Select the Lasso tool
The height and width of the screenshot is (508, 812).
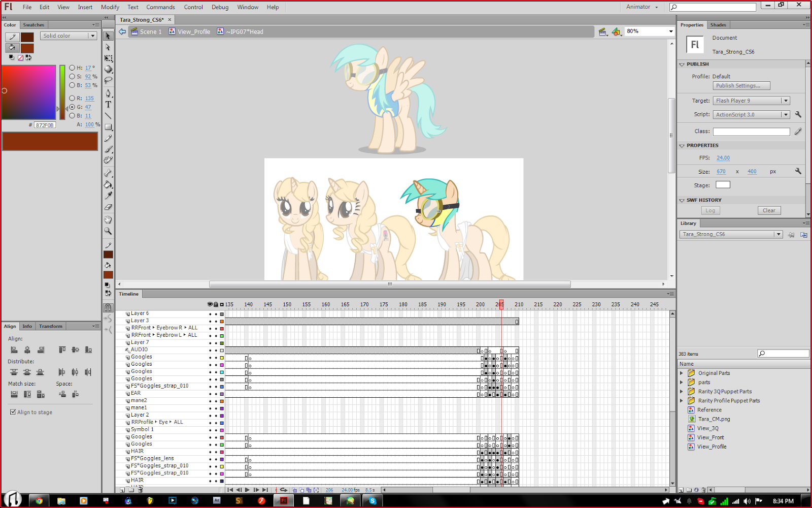(108, 80)
